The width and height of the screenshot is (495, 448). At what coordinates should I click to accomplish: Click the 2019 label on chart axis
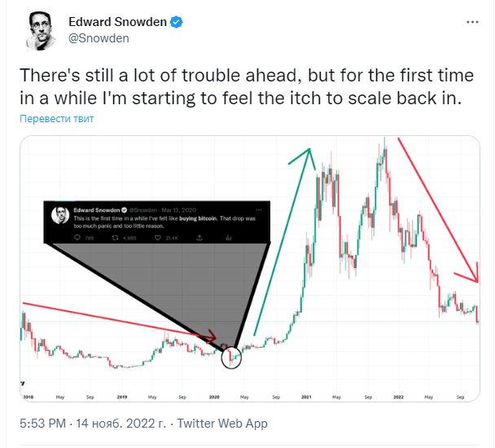click(121, 397)
